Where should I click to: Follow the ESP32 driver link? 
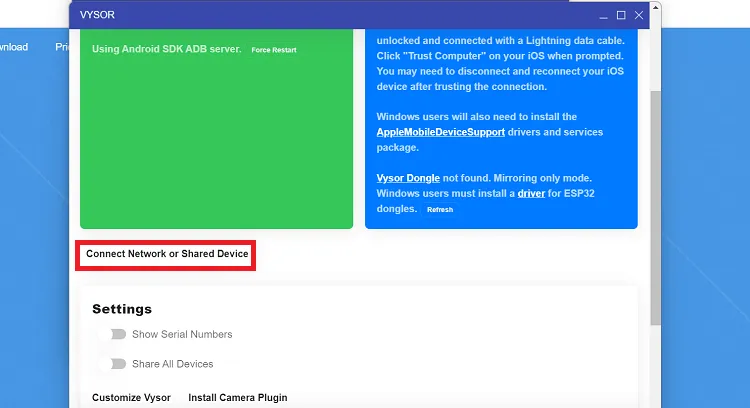pyautogui.click(x=531, y=193)
